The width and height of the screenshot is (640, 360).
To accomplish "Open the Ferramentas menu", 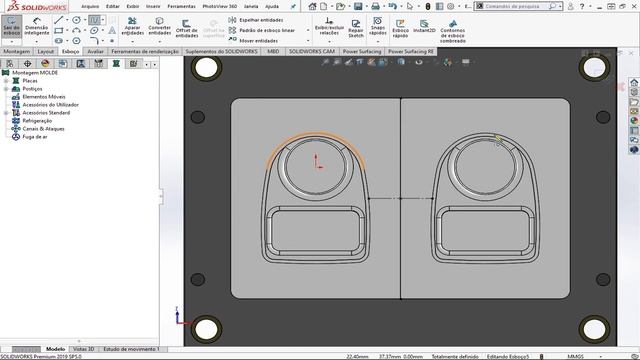I will (181, 6).
